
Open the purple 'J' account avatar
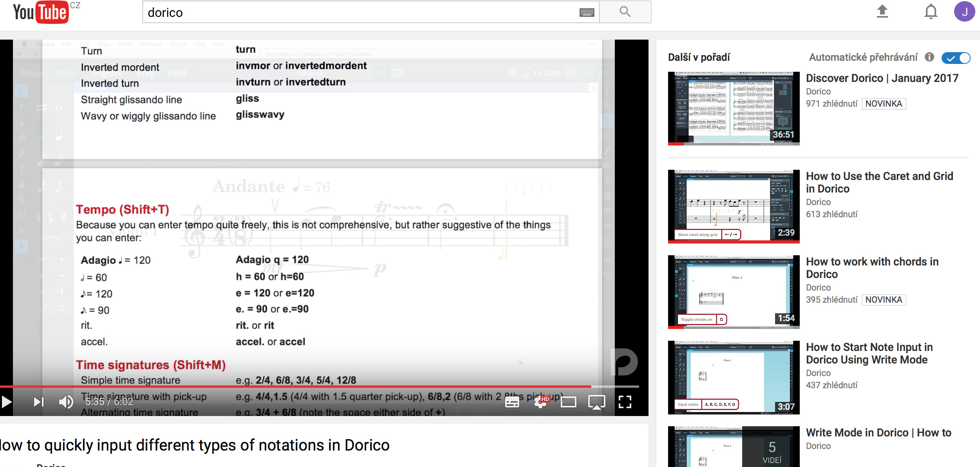pyautogui.click(x=964, y=11)
